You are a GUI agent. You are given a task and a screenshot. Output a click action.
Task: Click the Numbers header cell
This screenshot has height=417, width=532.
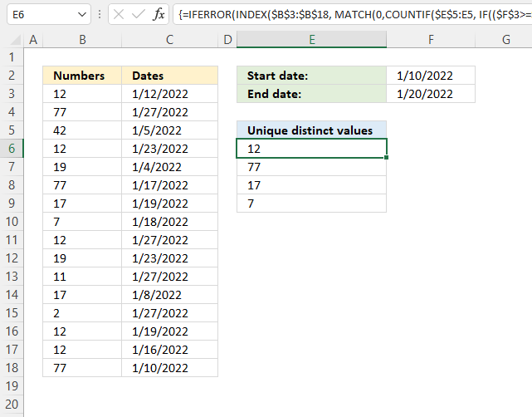pos(82,76)
